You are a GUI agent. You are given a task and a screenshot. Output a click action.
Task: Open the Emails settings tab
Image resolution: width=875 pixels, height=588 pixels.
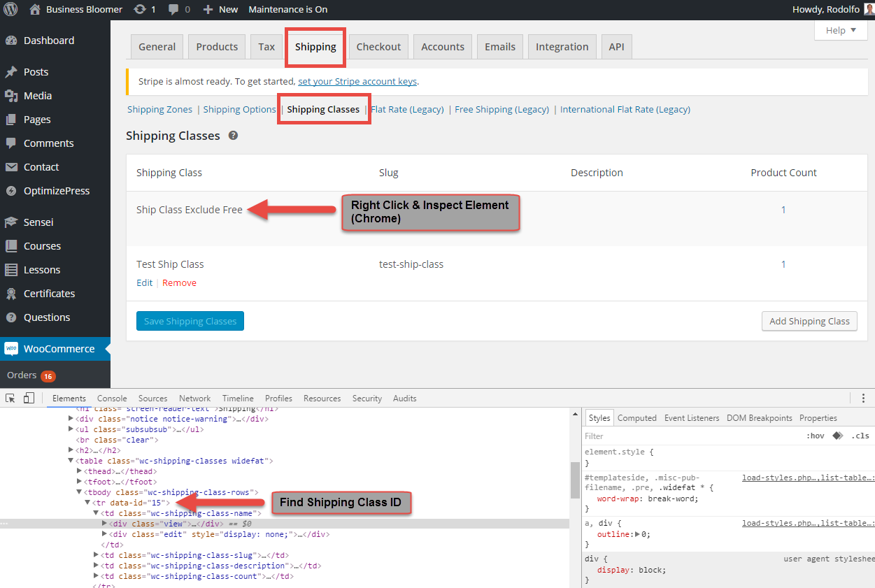click(x=500, y=47)
